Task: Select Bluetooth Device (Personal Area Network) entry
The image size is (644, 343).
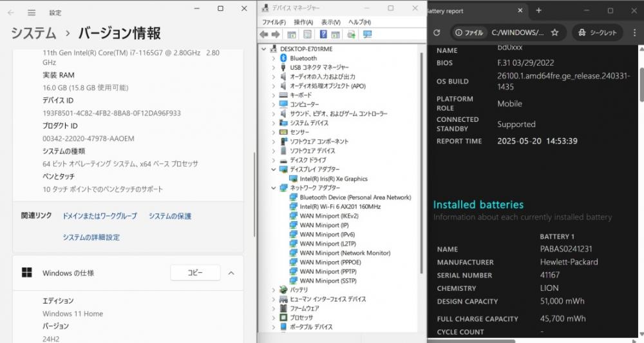Action: click(355, 197)
